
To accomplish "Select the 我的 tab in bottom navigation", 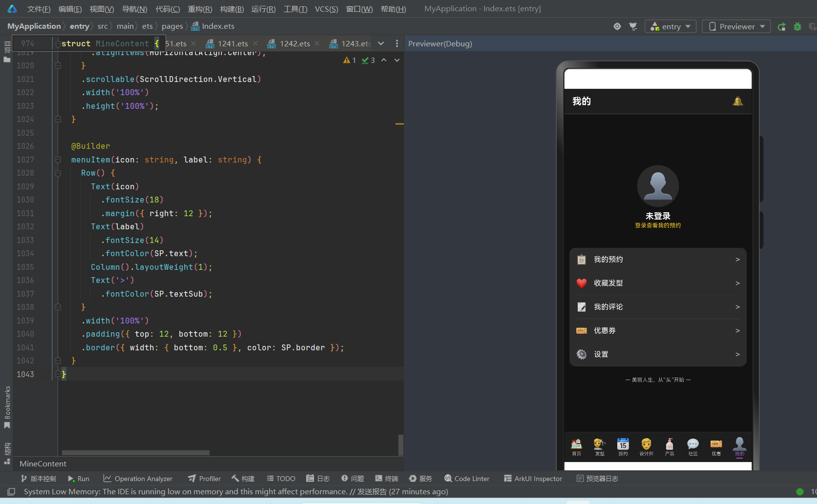I will (x=739, y=447).
